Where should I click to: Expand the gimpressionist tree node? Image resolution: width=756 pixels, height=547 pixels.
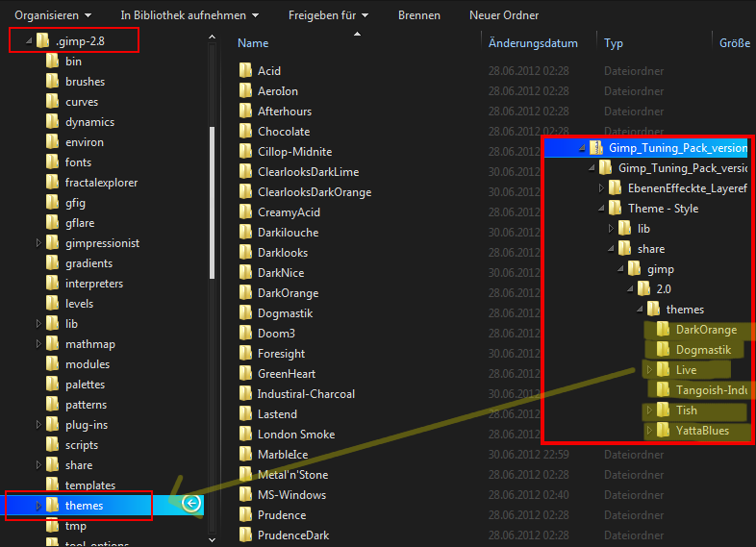coord(38,243)
